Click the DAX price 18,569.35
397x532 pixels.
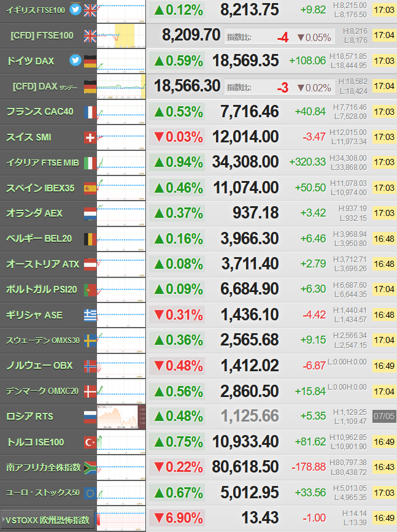click(245, 61)
